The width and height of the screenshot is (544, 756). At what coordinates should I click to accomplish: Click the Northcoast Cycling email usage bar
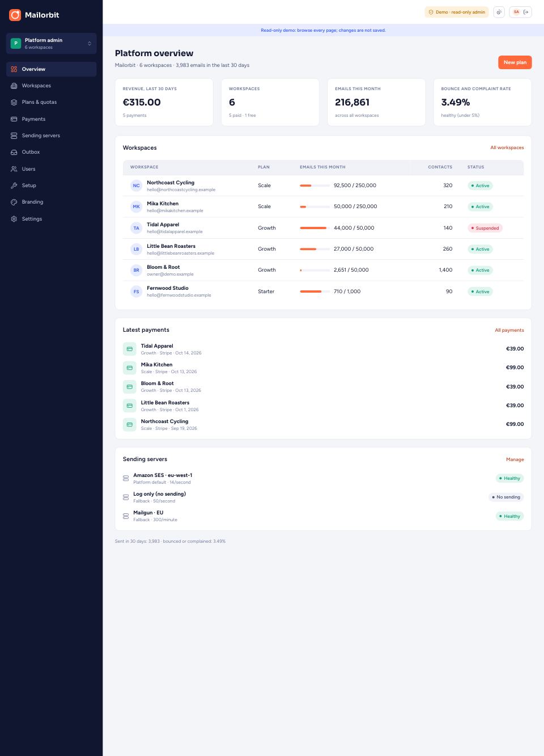[314, 185]
